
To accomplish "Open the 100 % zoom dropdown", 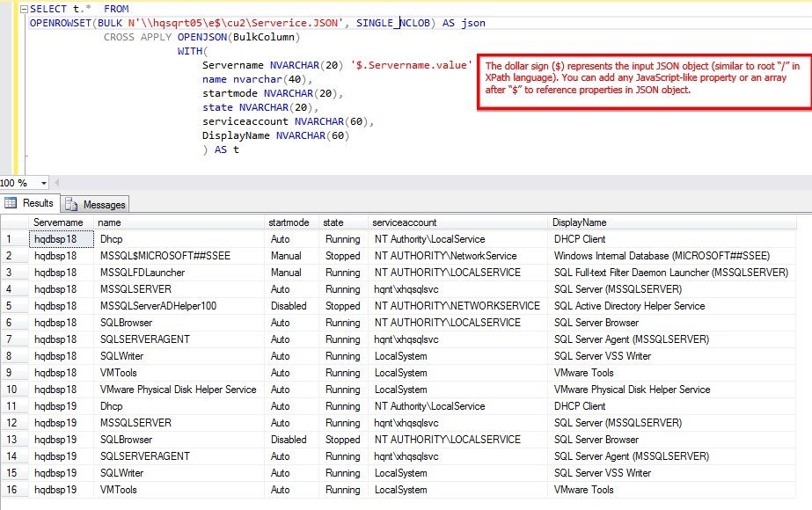I will point(43,183).
